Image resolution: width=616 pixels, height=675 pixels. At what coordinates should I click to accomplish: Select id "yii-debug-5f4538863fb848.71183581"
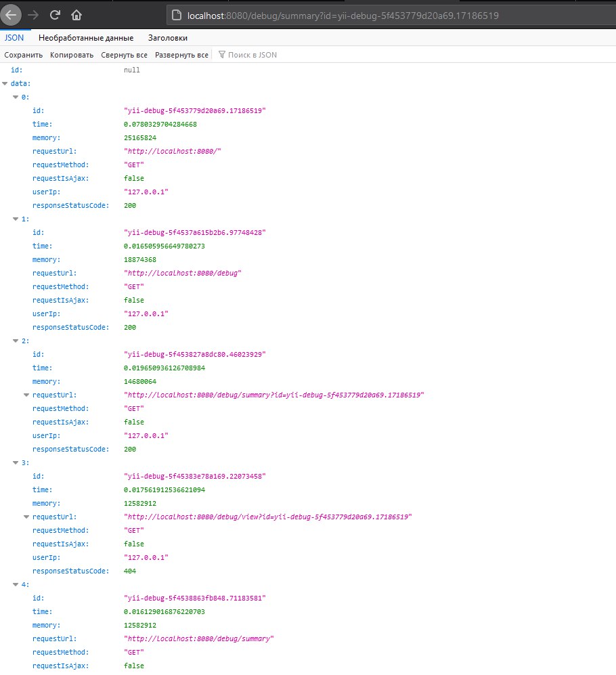click(x=194, y=598)
